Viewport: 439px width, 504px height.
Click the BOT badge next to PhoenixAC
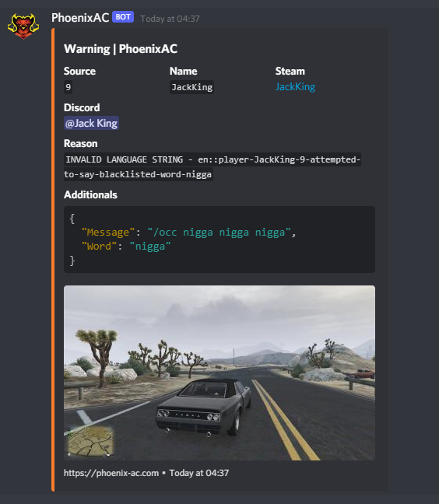tap(123, 16)
